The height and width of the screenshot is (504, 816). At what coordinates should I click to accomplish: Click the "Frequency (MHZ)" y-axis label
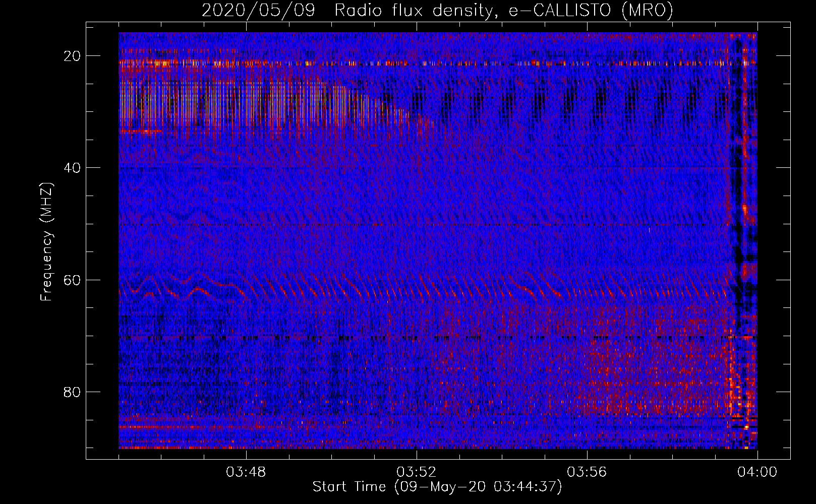46,242
